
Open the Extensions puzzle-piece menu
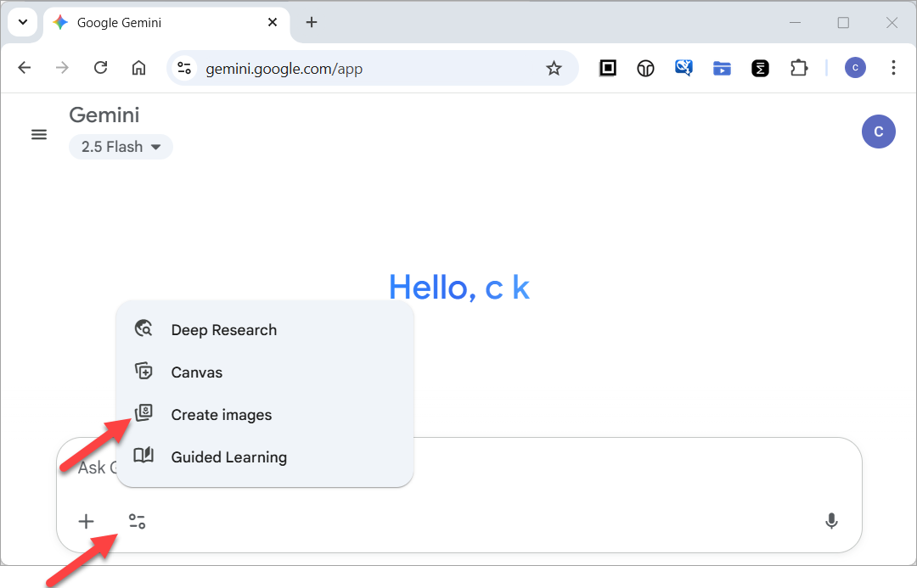pos(799,69)
